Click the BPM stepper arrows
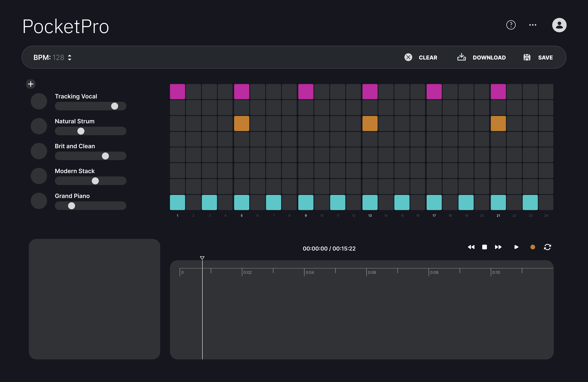 coord(70,58)
